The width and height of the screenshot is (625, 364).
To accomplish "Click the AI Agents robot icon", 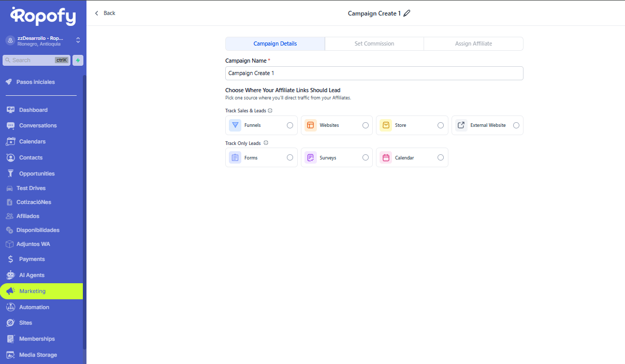I will click(x=10, y=275).
